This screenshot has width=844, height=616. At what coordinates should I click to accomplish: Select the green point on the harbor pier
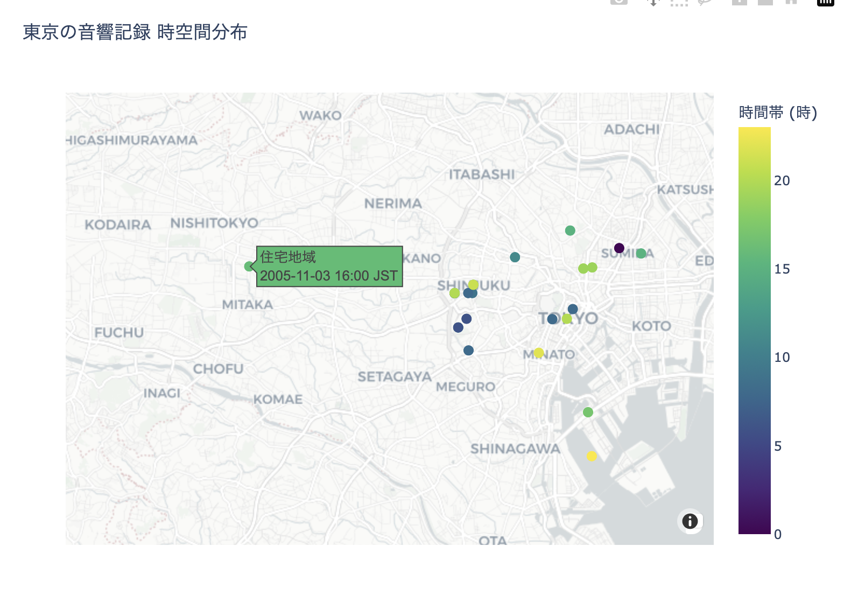[x=588, y=412]
